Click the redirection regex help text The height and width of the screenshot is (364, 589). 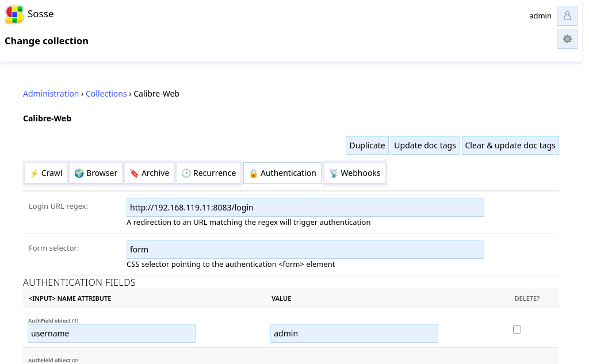(x=248, y=223)
